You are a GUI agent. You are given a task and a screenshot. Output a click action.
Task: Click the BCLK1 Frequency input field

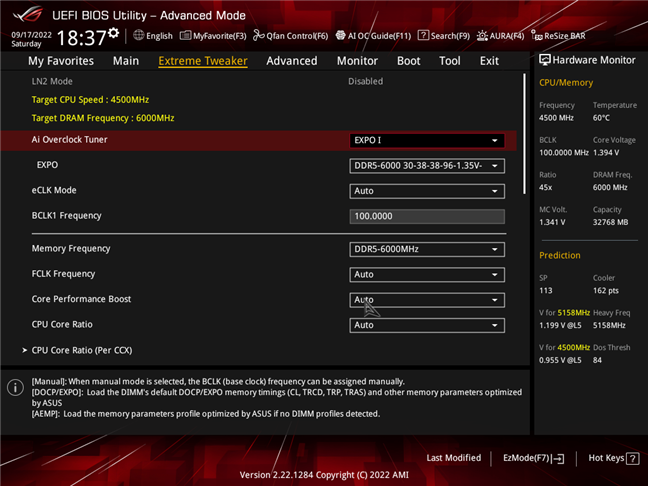(x=427, y=216)
